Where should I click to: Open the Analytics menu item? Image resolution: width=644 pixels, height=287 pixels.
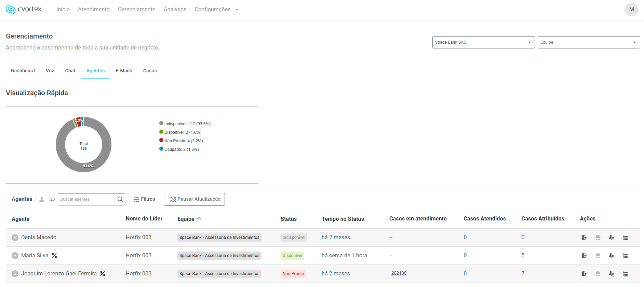[x=175, y=10]
